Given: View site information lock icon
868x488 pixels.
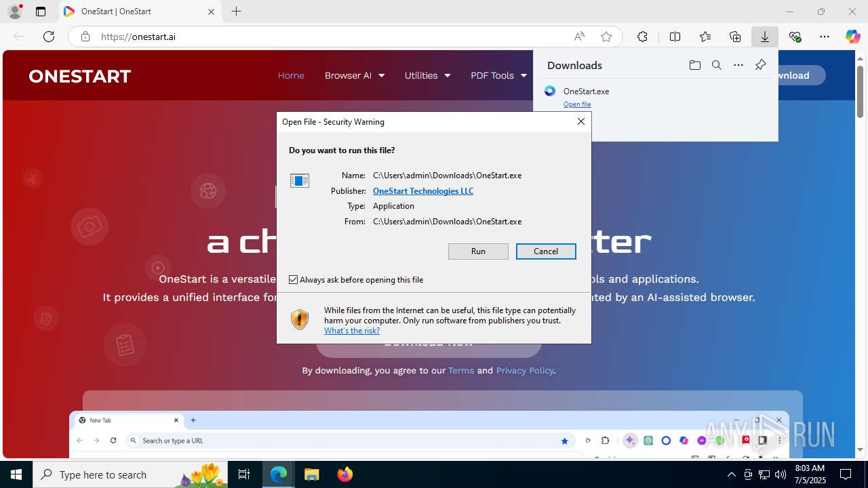Looking at the screenshot, I should (x=85, y=37).
